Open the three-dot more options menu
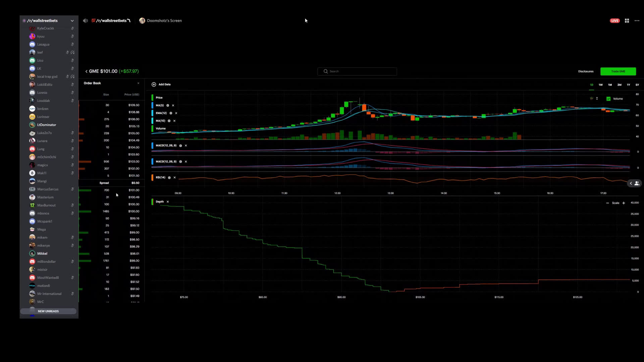 (x=637, y=21)
